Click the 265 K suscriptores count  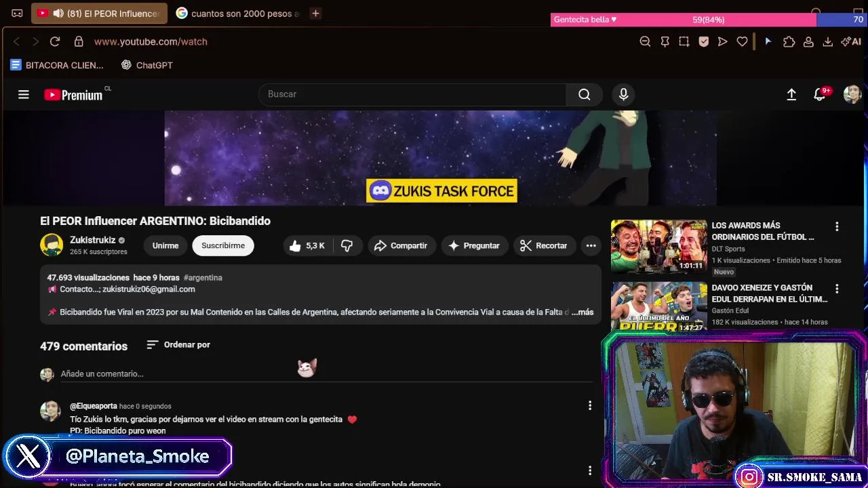[98, 252]
